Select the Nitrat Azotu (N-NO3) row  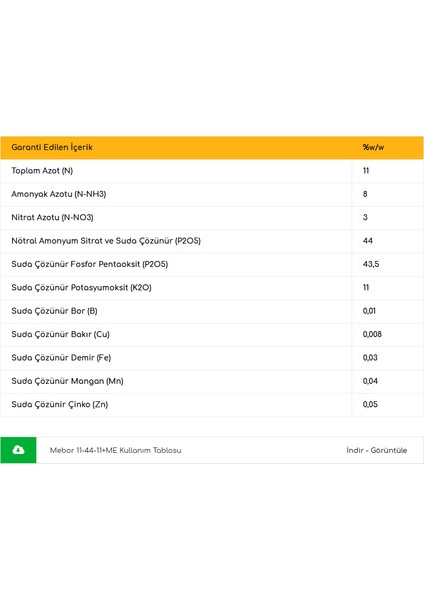click(x=212, y=217)
